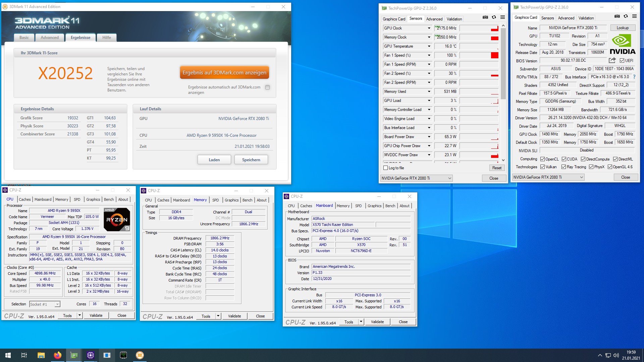The width and height of the screenshot is (644, 362).
Task: Click the GPU Clock sensor graph bar
Action: coord(479,28)
